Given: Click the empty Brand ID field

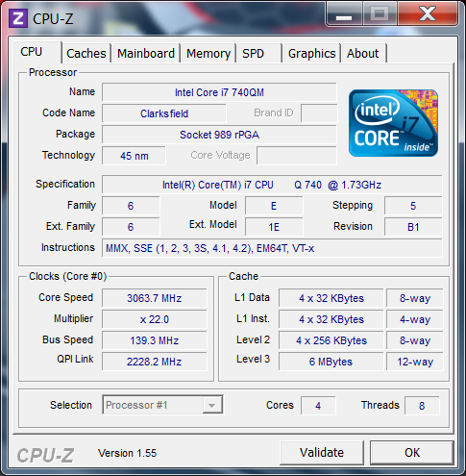Looking at the screenshot, I should click(x=319, y=113).
